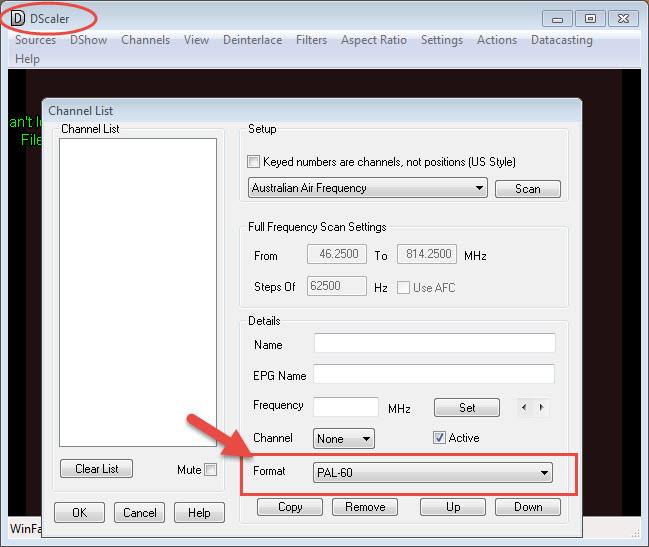Click Help button in Channel List dialog
This screenshot has height=547, width=649.
[199, 513]
